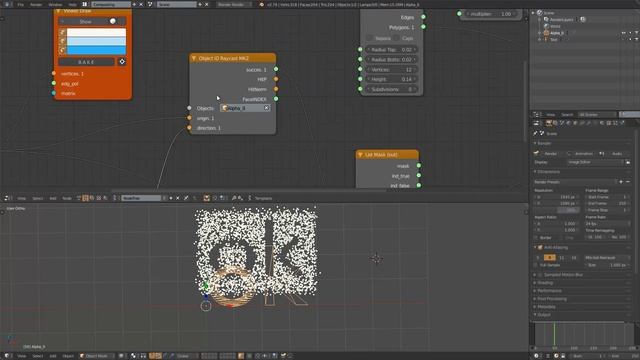
Task: Click the node tree name field in node editor
Action: [142, 198]
